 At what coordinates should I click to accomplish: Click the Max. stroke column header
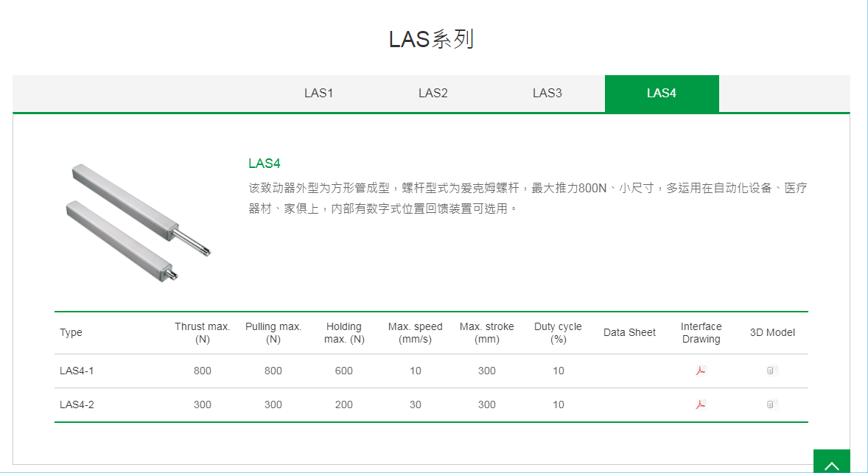tap(486, 332)
